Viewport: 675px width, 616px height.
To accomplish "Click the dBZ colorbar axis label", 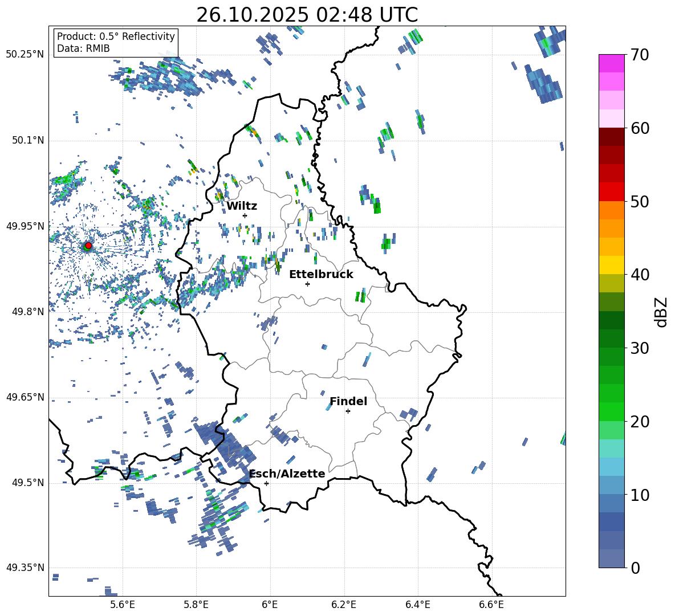I will tap(661, 312).
